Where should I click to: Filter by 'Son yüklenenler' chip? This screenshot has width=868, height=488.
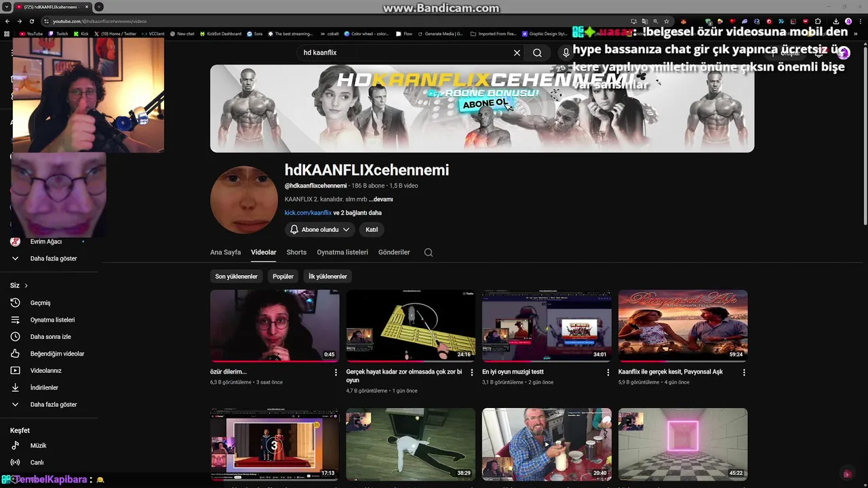coord(237,277)
